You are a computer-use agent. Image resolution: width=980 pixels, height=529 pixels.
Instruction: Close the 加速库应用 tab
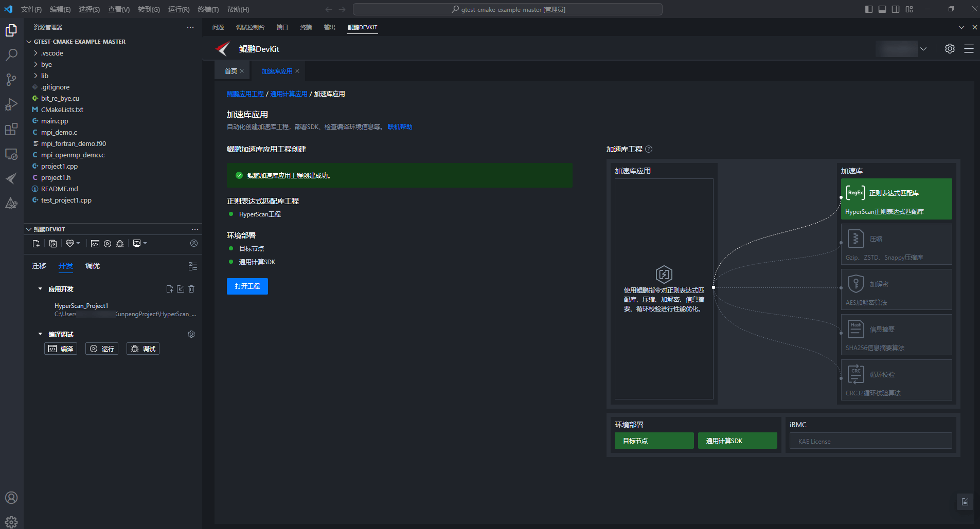pyautogui.click(x=297, y=71)
